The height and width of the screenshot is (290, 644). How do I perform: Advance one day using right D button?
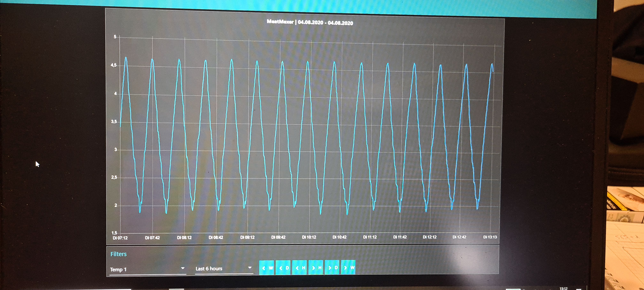point(332,267)
